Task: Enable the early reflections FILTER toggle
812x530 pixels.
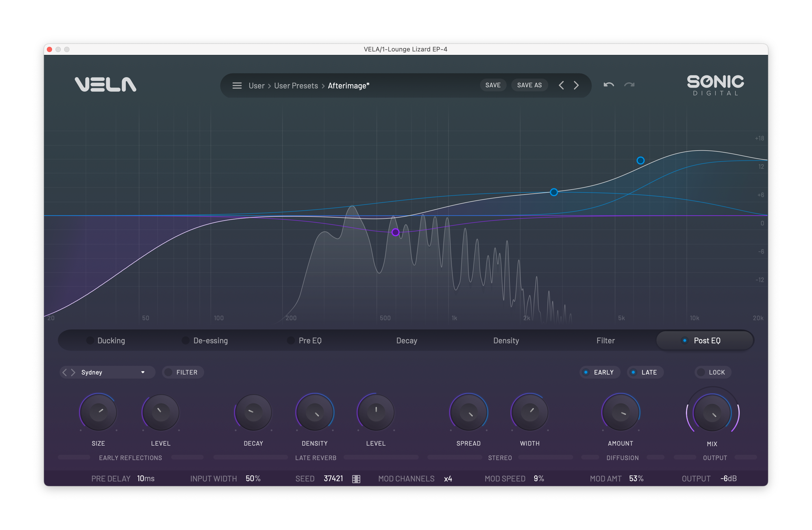Action: [169, 372]
